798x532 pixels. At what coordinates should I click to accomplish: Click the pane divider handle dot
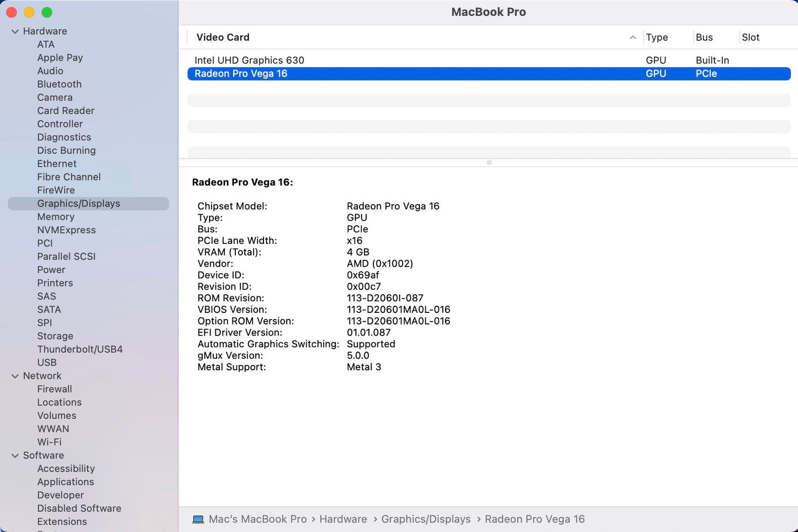click(x=489, y=163)
